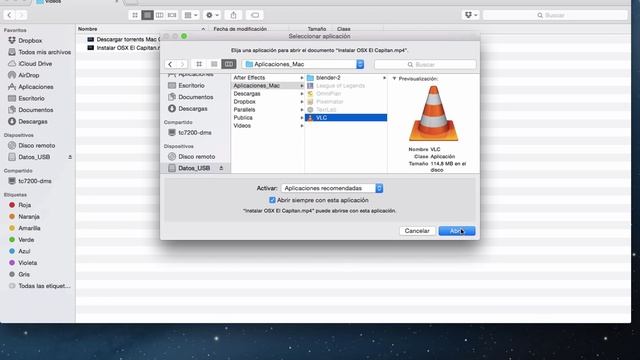This screenshot has width=640, height=360.
Task: Open the Activar dropdown menu
Action: pyautogui.click(x=332, y=188)
